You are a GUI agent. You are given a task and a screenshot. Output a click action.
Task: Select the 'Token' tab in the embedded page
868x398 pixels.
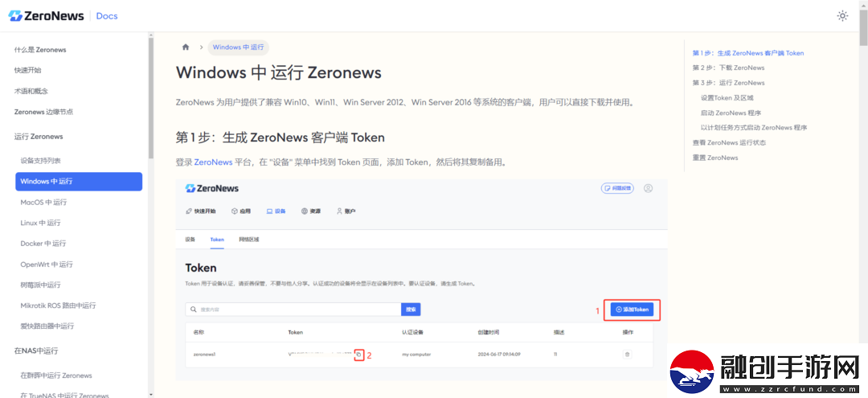[217, 240]
